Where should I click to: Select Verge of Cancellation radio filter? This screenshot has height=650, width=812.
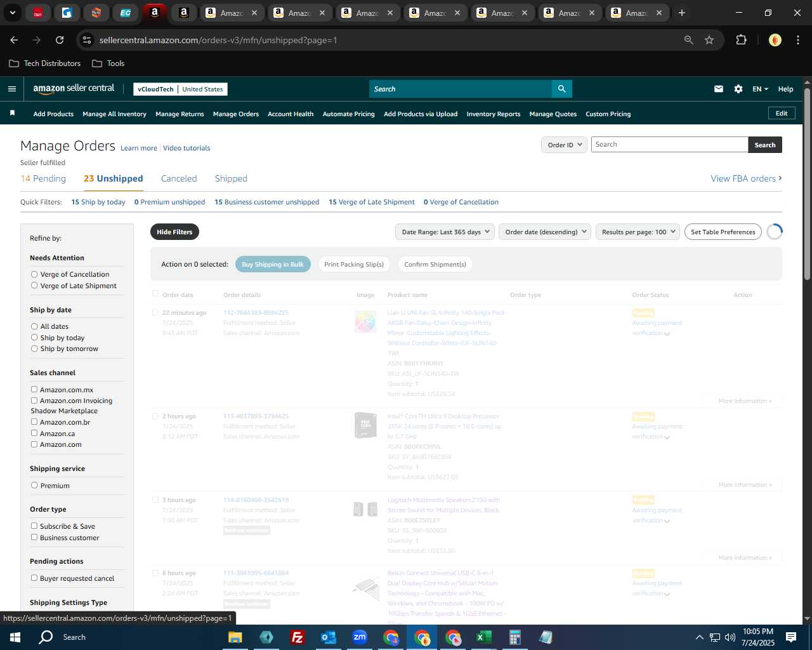point(34,274)
